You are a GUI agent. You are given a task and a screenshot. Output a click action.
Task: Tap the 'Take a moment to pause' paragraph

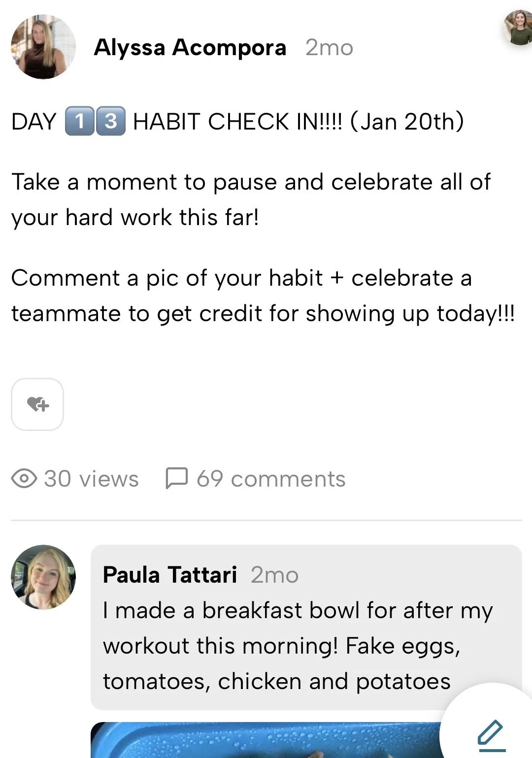point(251,199)
